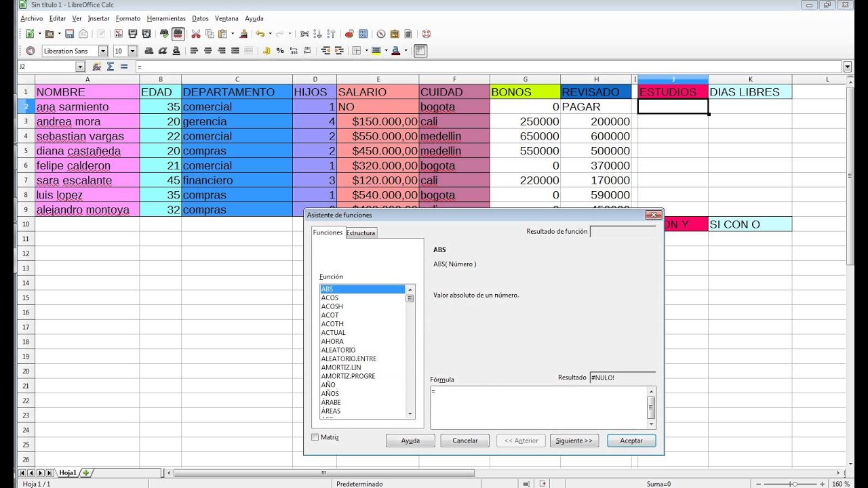Center align text horizontally
868x488 pixels.
click(x=208, y=51)
